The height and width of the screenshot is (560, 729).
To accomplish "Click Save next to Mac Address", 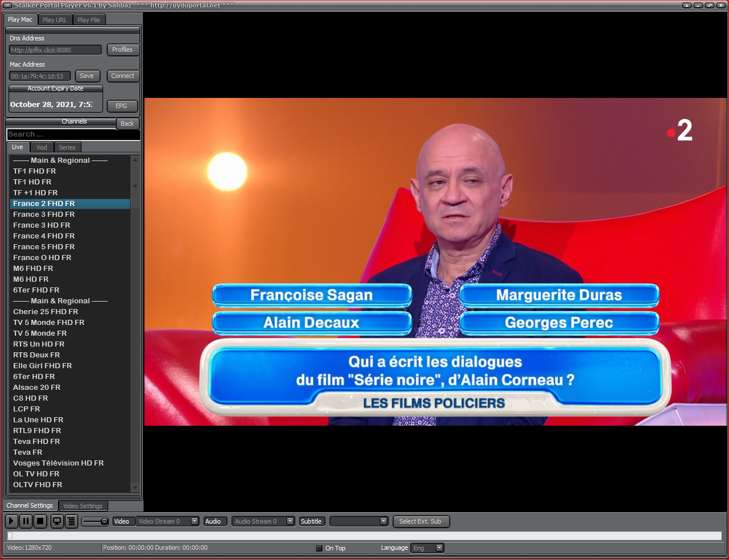I will 87,76.
